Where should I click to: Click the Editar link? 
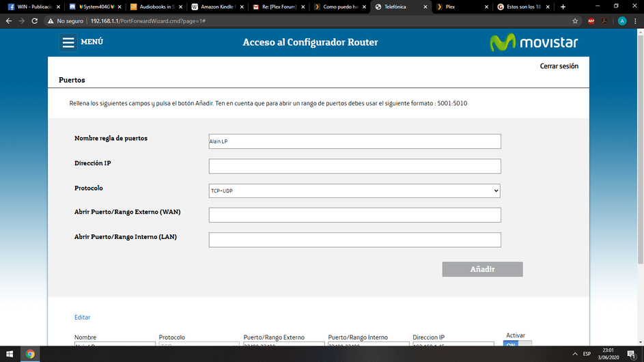82,317
